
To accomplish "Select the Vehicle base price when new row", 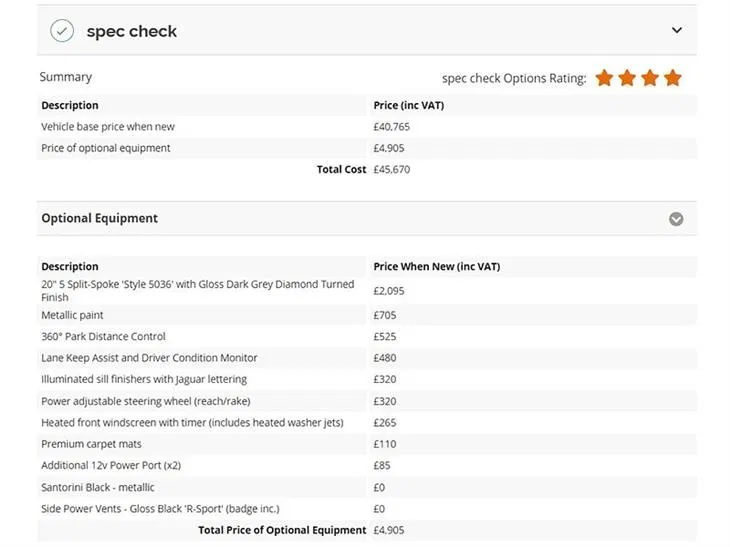I will (367, 127).
